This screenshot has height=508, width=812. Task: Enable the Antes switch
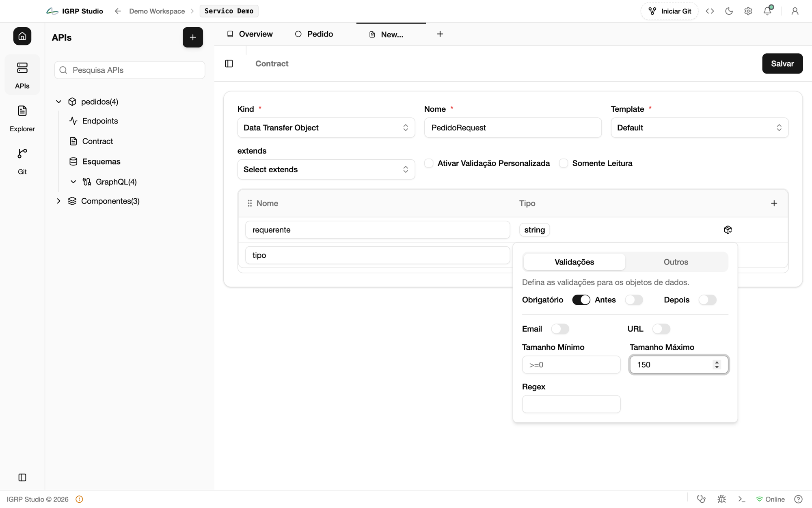pyautogui.click(x=634, y=300)
